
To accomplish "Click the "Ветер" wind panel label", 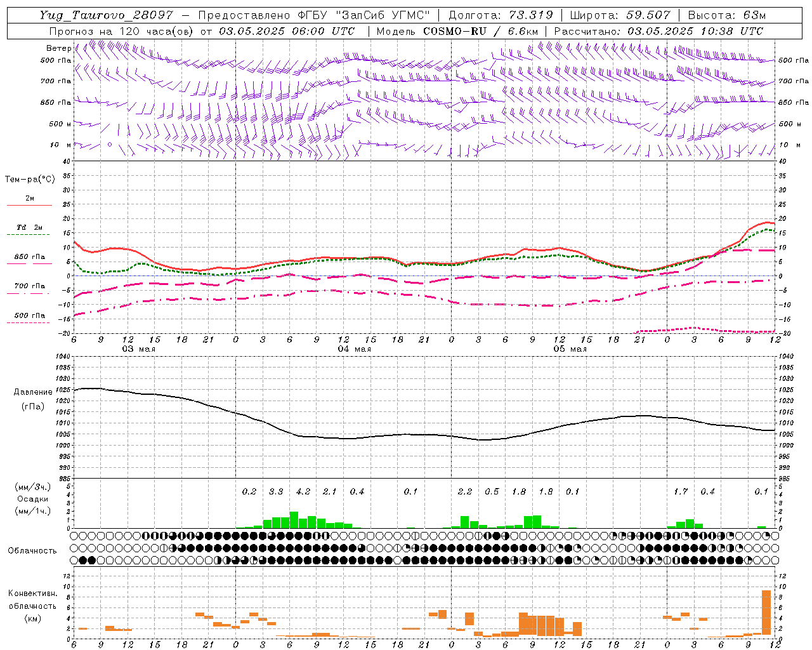I will [58, 48].
